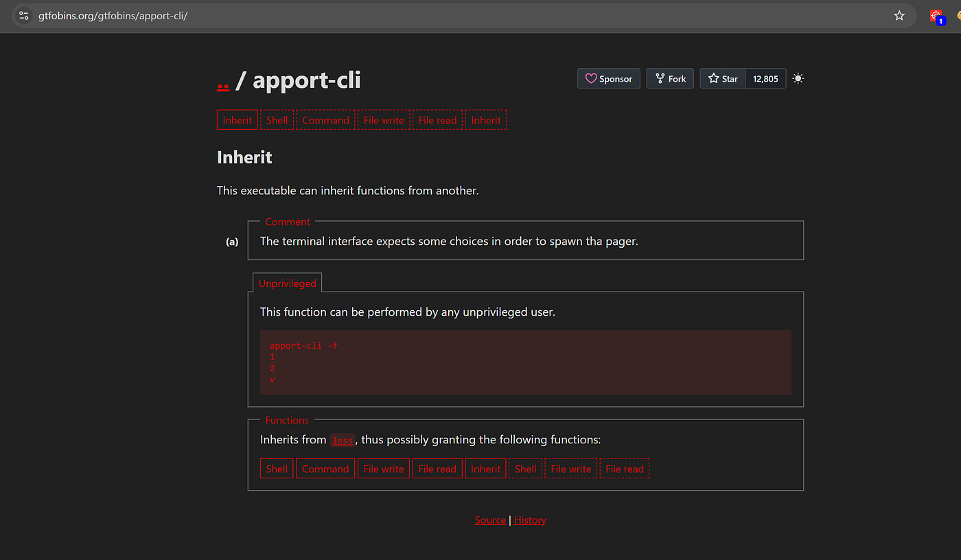Open the red browser extension icon
This screenshot has width=961, height=560.
point(937,16)
